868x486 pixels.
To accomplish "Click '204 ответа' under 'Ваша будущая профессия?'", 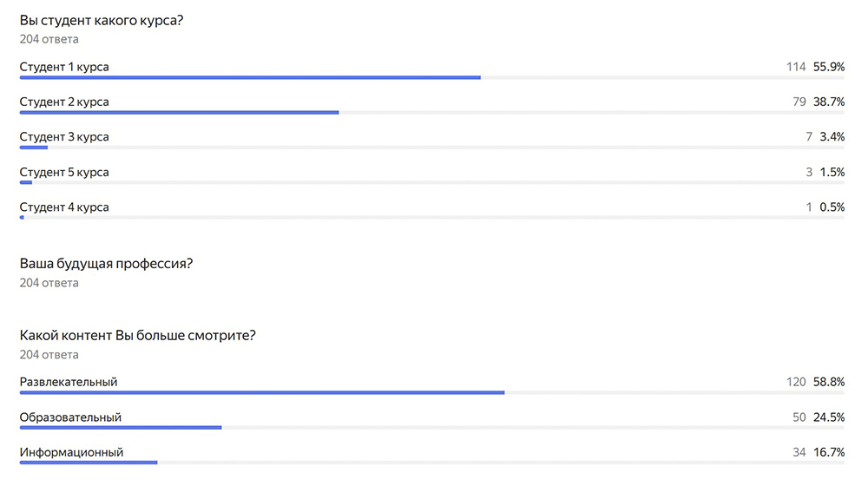I will coord(49,283).
